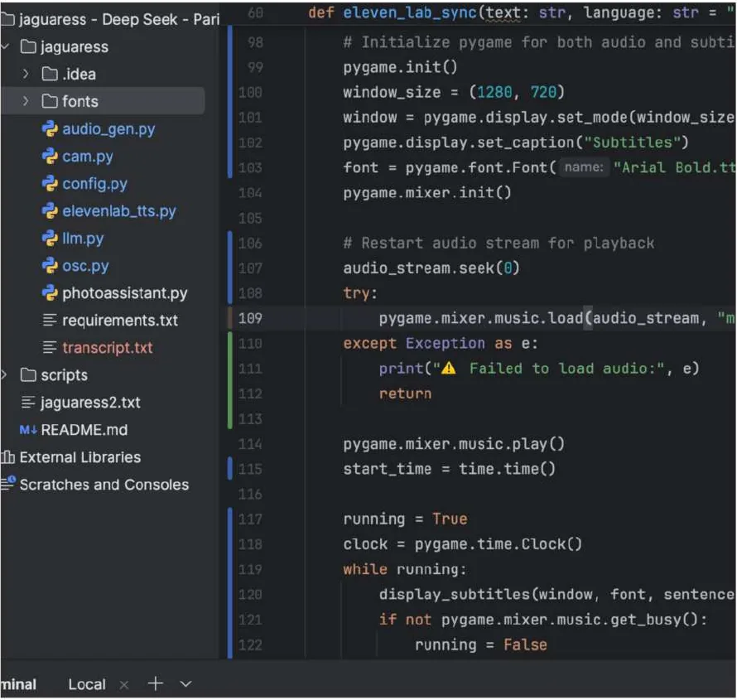Screen dimensions: 737x700
Task: Open elevenlab_tts.py from the tree
Action: pyautogui.click(x=119, y=211)
